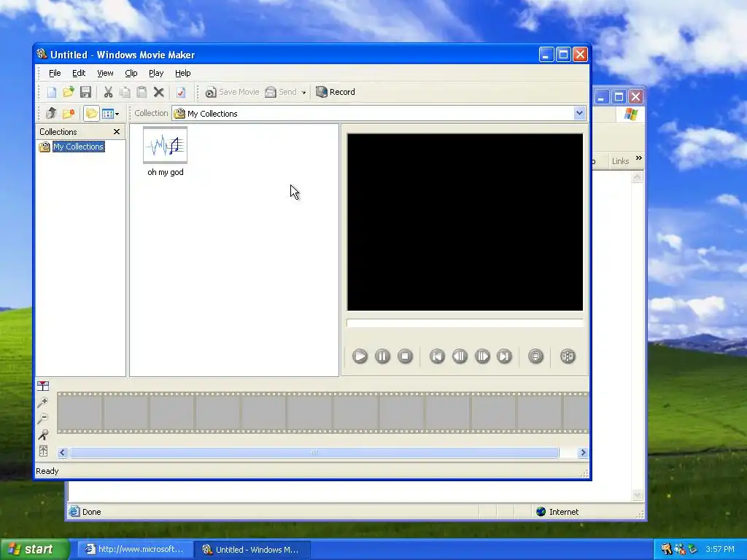Click the Send toolbar button
Viewport: 747px width, 560px height.
(281, 92)
